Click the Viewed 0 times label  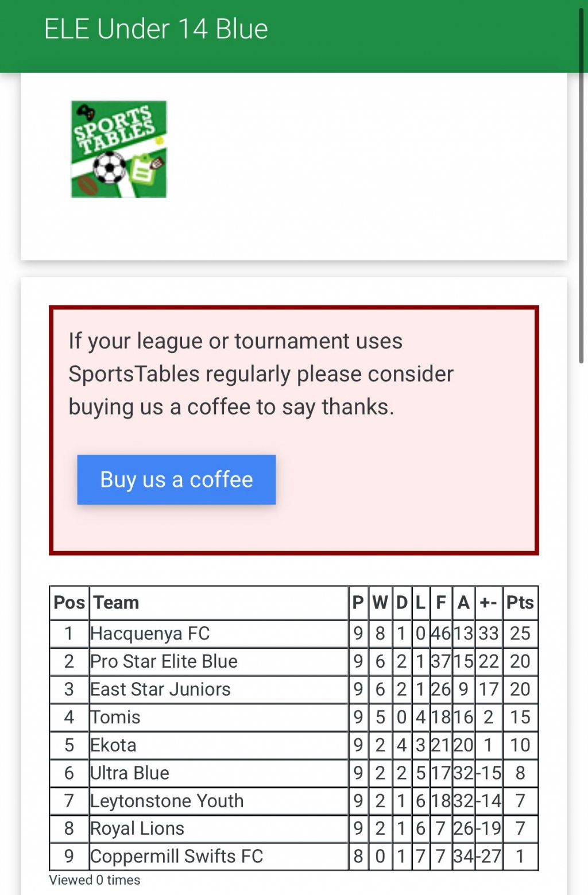click(x=95, y=880)
